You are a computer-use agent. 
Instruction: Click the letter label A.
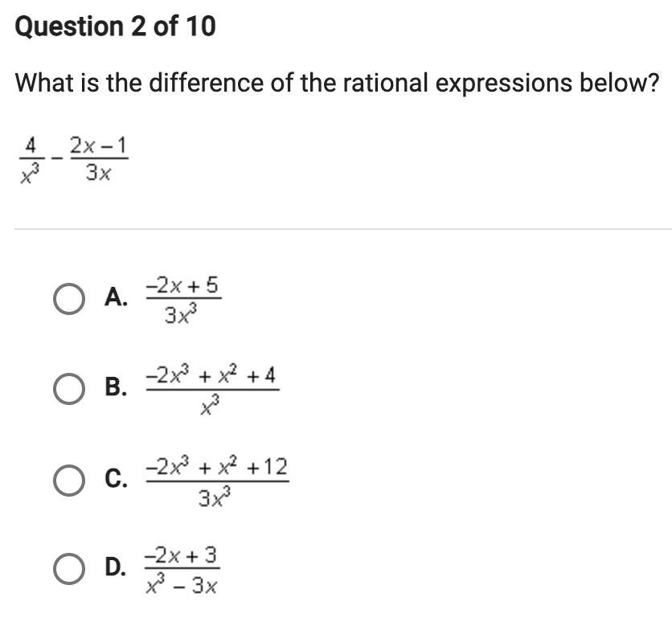pos(116,297)
